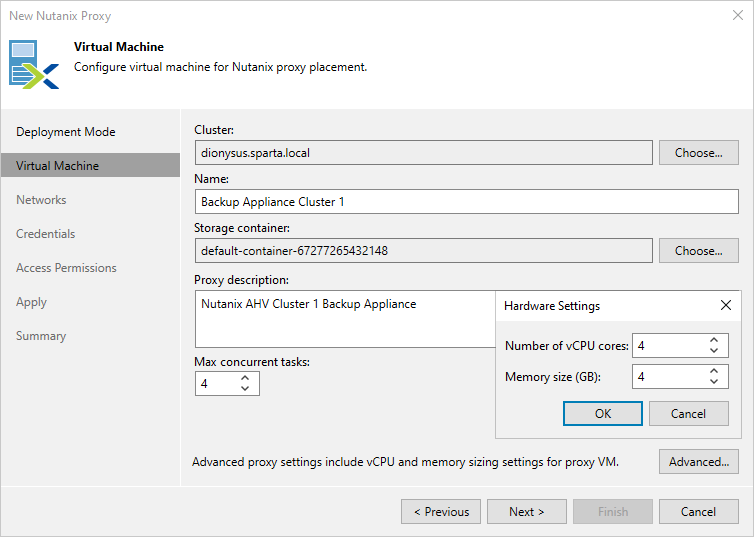Increase memory size value
The width and height of the screenshot is (754, 537).
tap(713, 371)
